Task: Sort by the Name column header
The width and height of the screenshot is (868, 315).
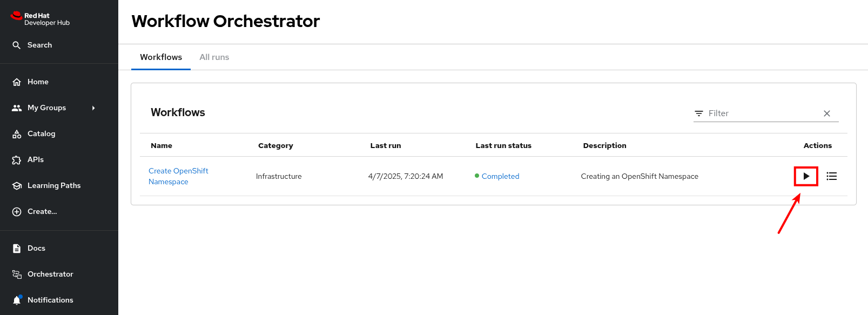Action: point(162,145)
